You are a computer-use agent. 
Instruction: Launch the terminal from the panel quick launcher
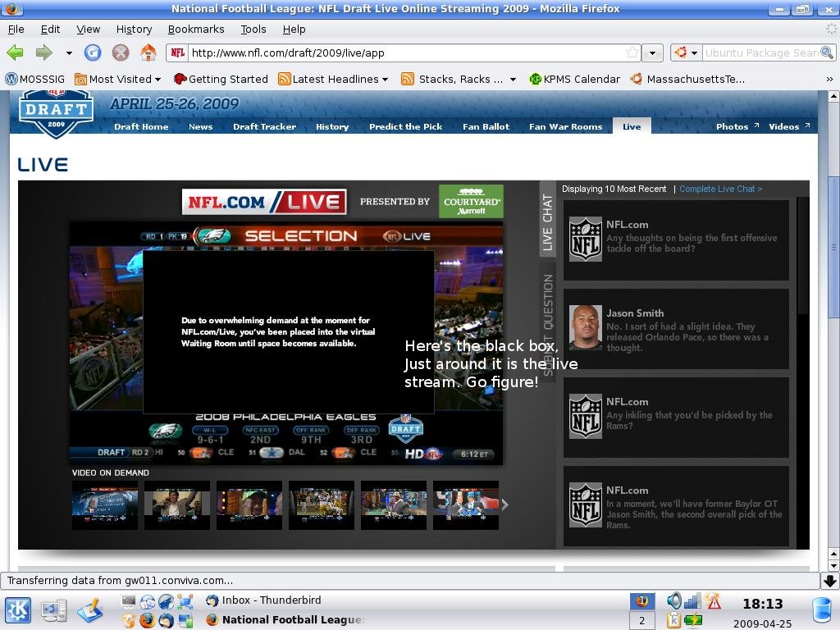129,601
